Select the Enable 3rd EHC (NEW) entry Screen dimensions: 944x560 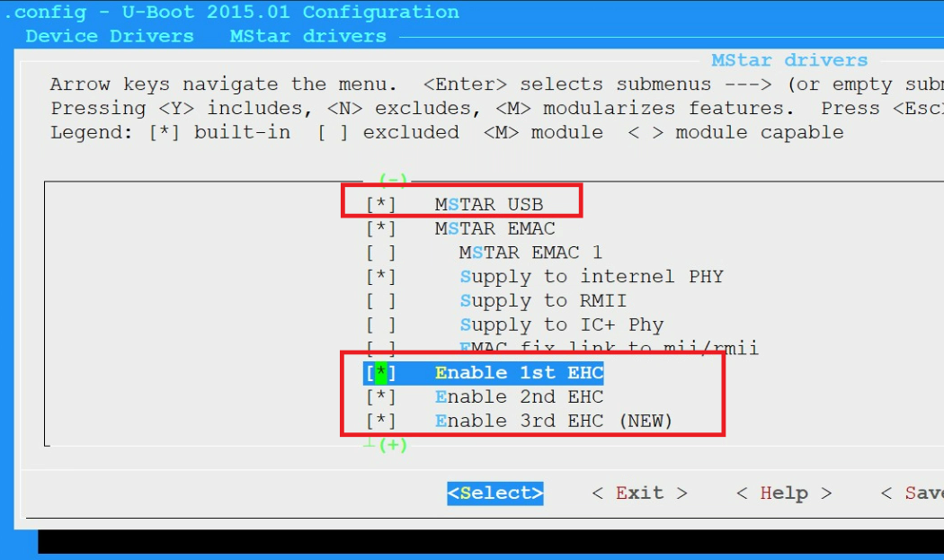click(x=553, y=421)
